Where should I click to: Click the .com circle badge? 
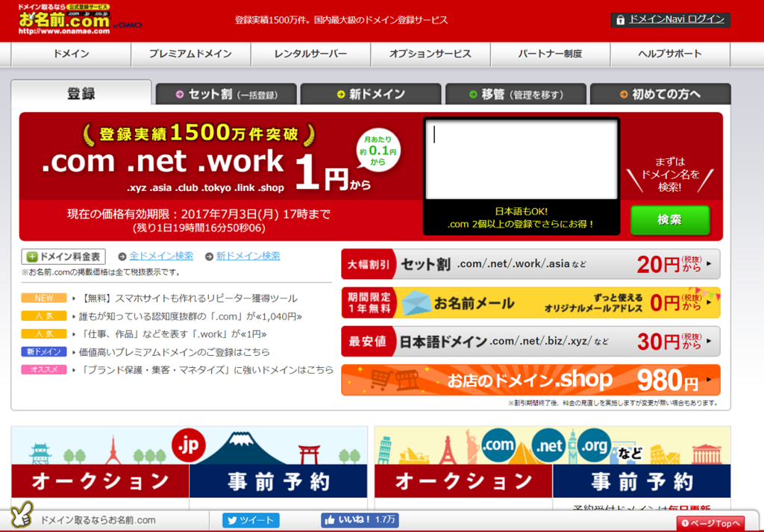[x=498, y=445]
